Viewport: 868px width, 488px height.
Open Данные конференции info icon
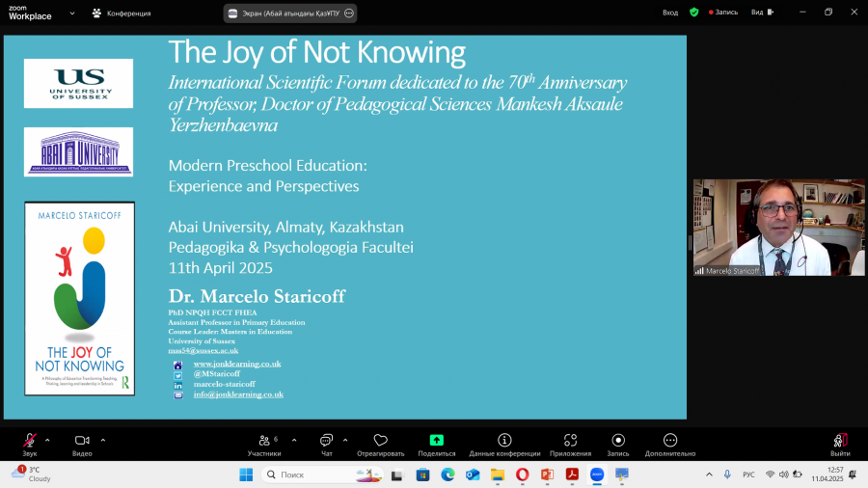(504, 445)
